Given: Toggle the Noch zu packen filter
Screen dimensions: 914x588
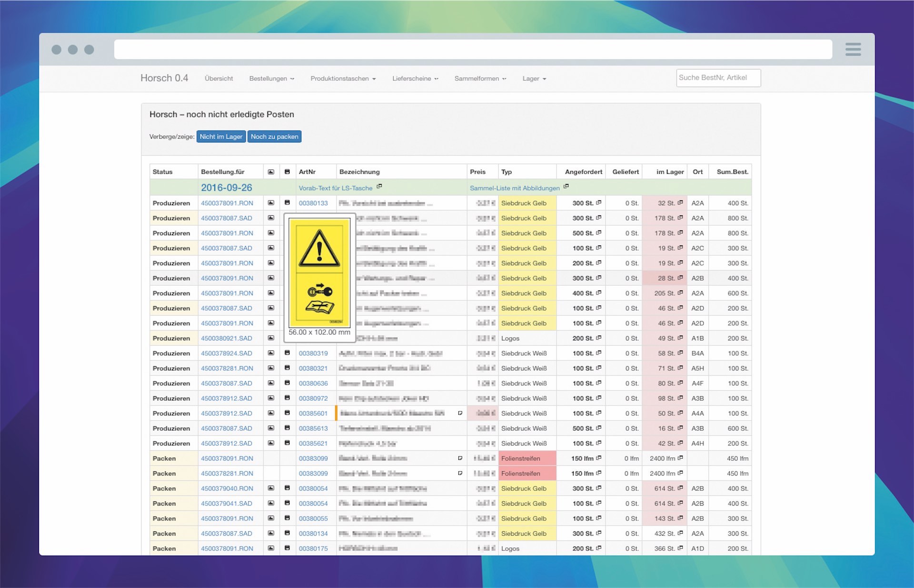Looking at the screenshot, I should (x=274, y=137).
